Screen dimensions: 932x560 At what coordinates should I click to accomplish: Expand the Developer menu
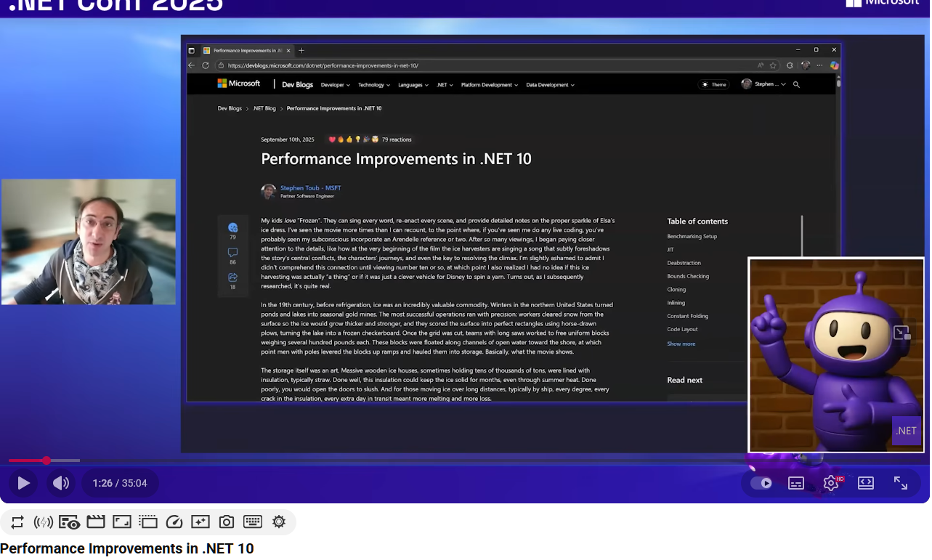[x=336, y=85]
